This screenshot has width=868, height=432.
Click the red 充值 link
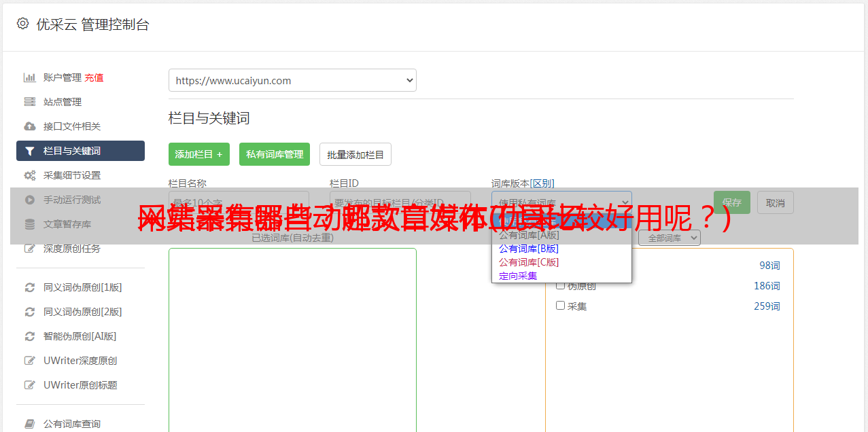click(x=94, y=77)
